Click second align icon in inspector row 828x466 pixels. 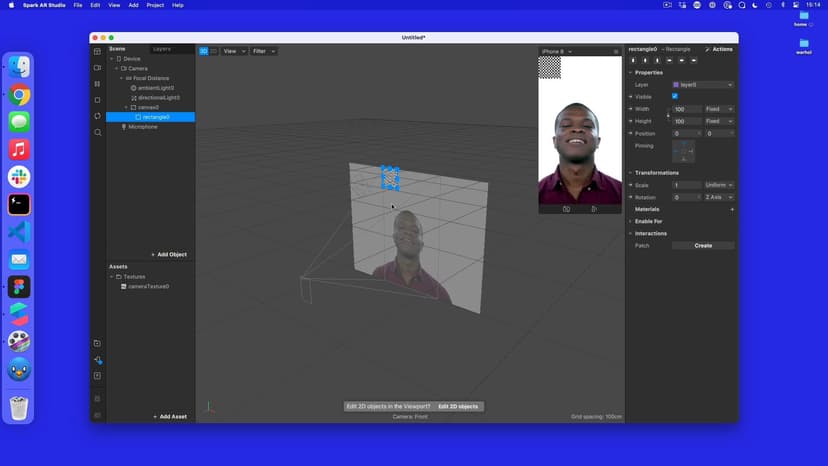click(645, 61)
